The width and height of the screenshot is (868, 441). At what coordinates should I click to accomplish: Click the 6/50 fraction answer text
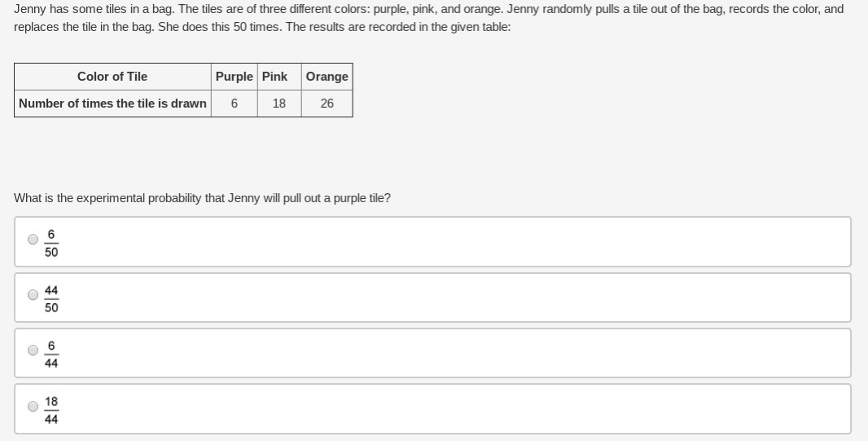pos(51,243)
